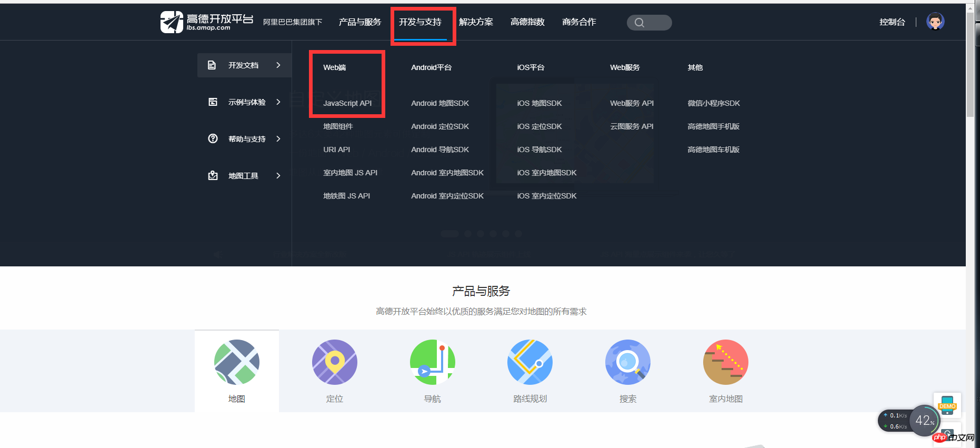Open iOS 地图SDK link
This screenshot has width=980, height=448.
539,103
